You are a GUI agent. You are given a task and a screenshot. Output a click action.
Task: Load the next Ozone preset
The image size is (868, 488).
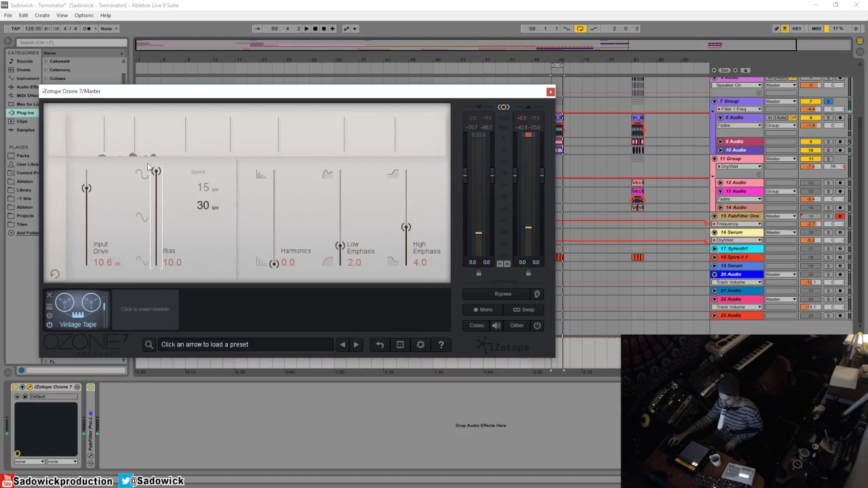click(x=356, y=344)
